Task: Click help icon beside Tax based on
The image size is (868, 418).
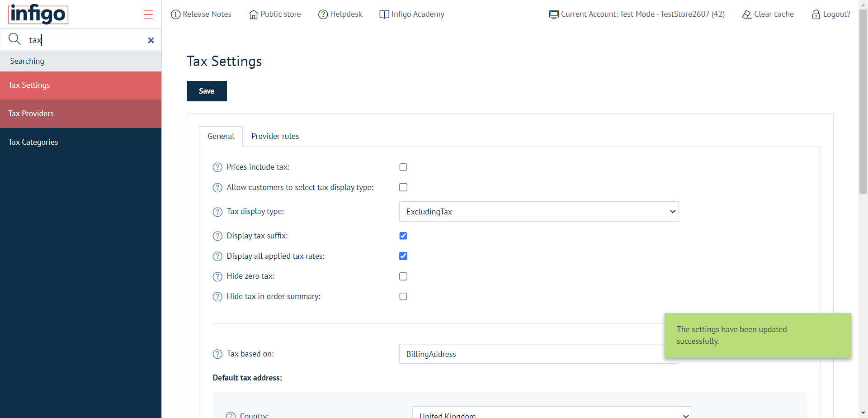Action: click(x=217, y=354)
